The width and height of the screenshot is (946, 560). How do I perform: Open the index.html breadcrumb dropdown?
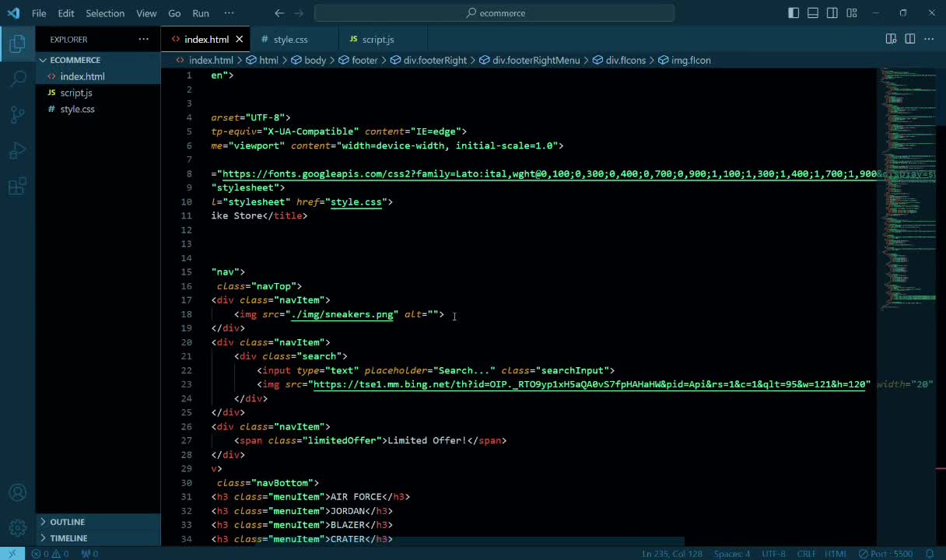click(x=205, y=60)
